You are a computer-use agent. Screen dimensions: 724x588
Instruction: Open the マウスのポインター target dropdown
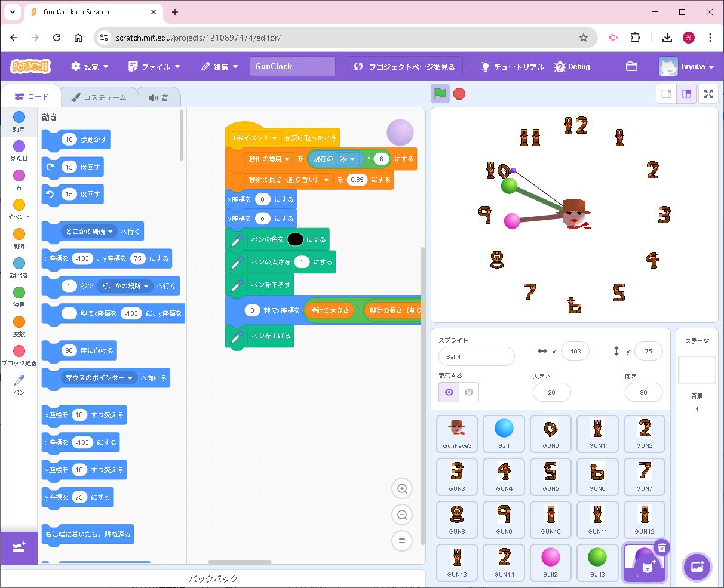click(130, 378)
